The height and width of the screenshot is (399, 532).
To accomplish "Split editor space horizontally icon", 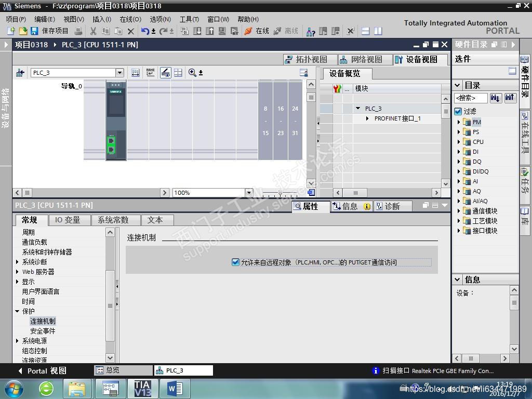I will pos(365,31).
